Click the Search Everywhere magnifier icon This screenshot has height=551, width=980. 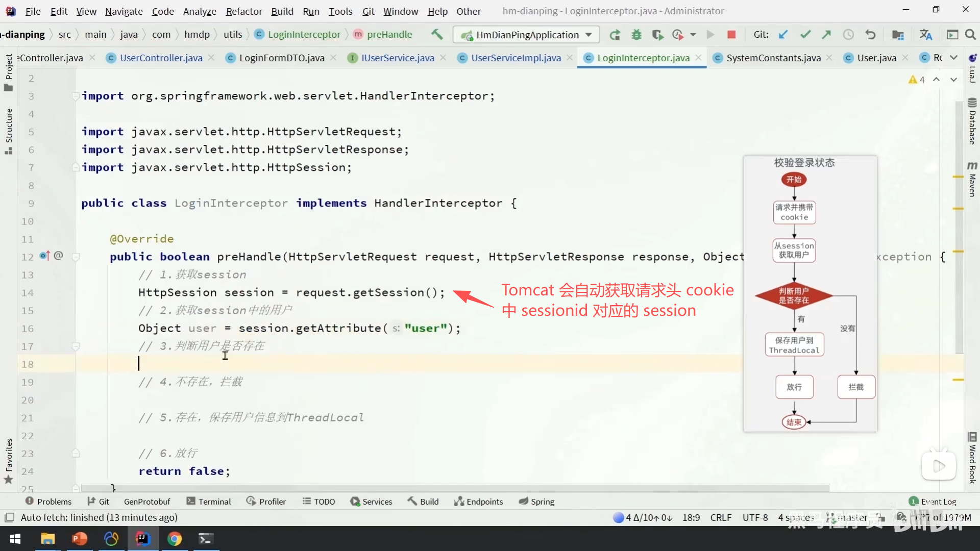[x=970, y=35]
